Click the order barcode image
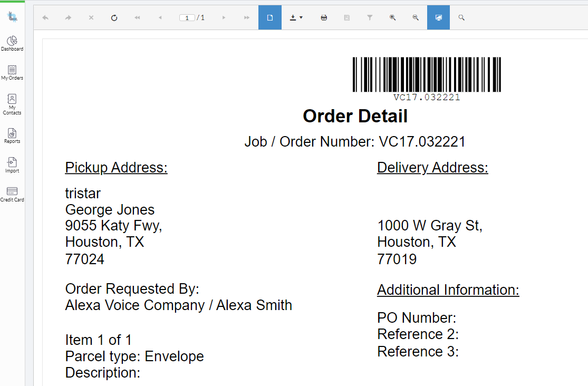Screen dimensions: 588x386 (427, 74)
